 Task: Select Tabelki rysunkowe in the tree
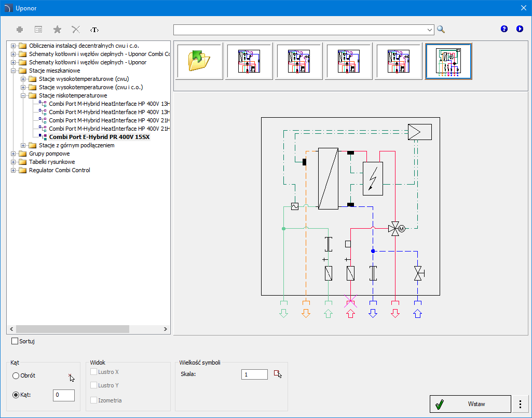click(52, 162)
